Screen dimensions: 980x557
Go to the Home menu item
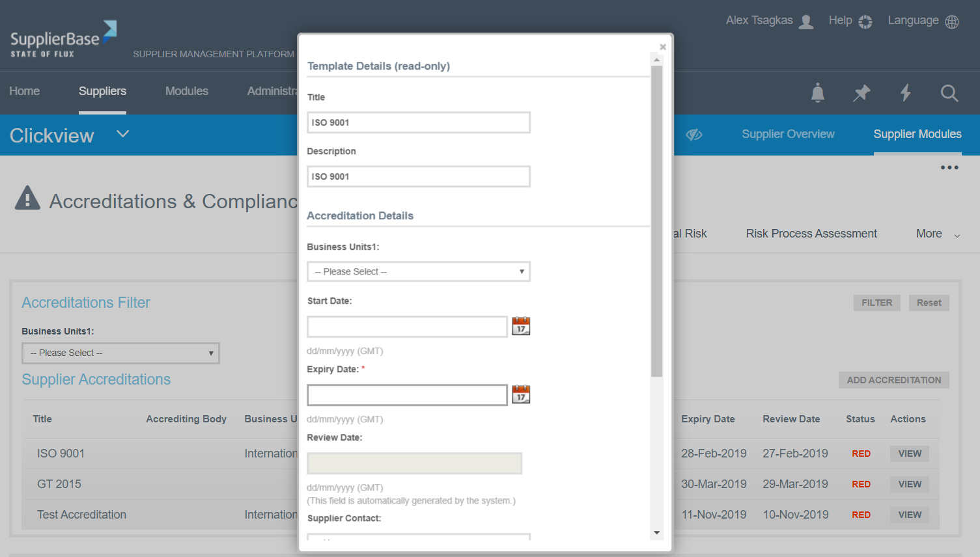click(x=24, y=92)
